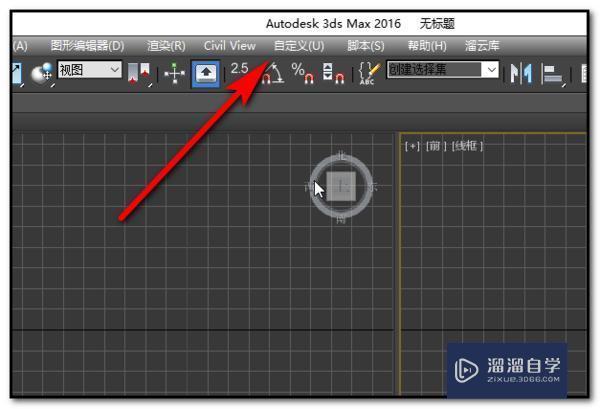
Task: Click the Mirror tool icon
Action: point(521,73)
